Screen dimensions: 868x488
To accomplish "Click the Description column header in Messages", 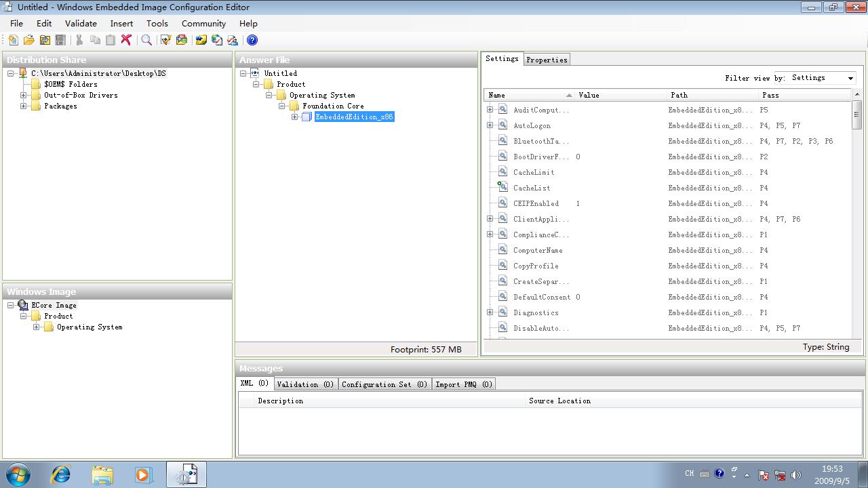I will (390, 401).
